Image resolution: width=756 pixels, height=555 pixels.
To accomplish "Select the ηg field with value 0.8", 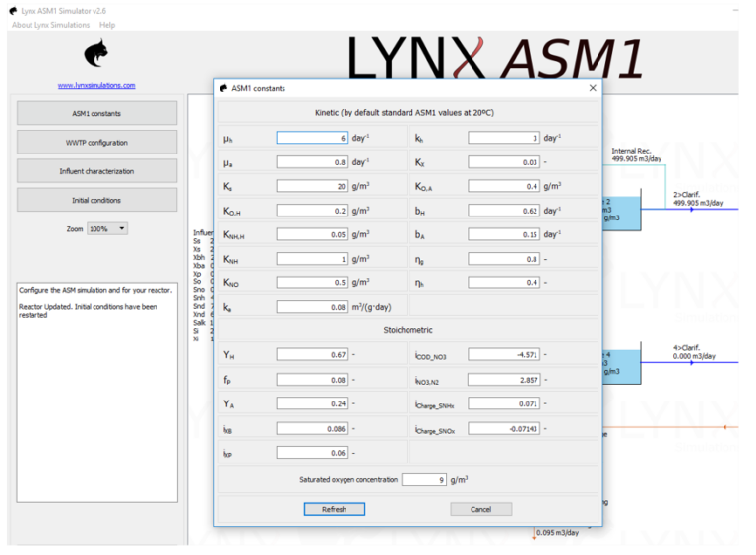I will (504, 259).
